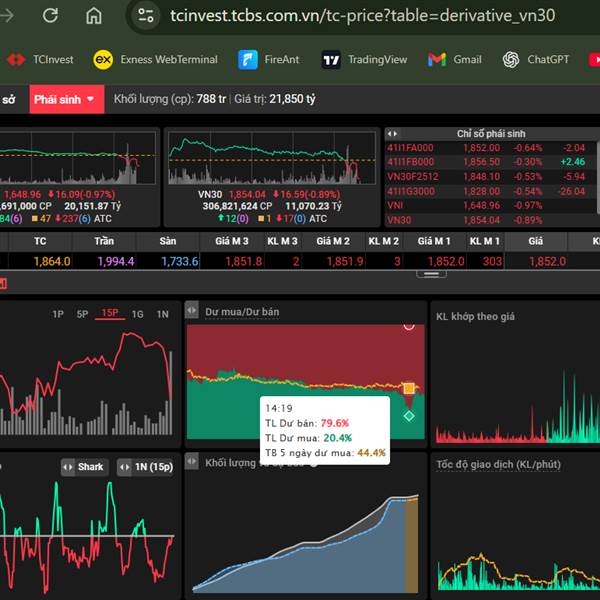Viewport: 600px width, 600px height.
Task: Open the Shark selector dropdown
Action: 85,467
